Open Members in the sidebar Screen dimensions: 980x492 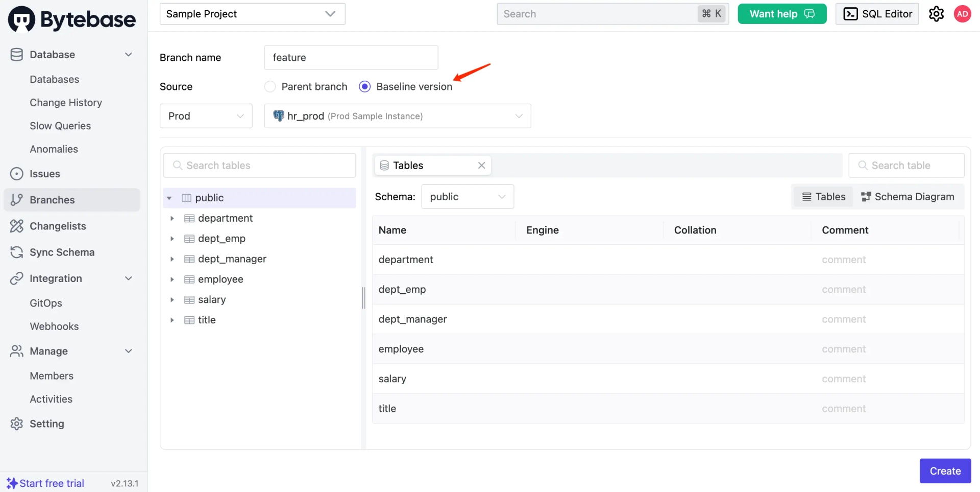[x=52, y=376]
